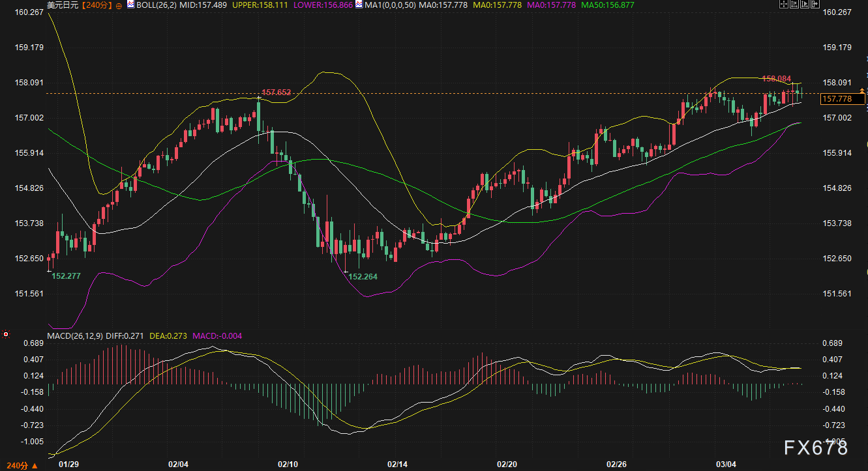Select the MACD(26,12,9) indicator label
The image size is (868, 471).
click(x=74, y=336)
